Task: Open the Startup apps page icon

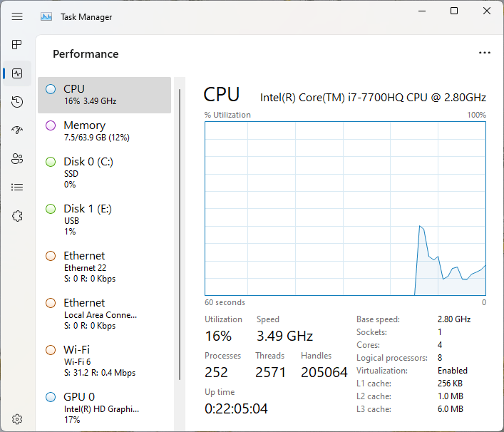Action: [17, 130]
